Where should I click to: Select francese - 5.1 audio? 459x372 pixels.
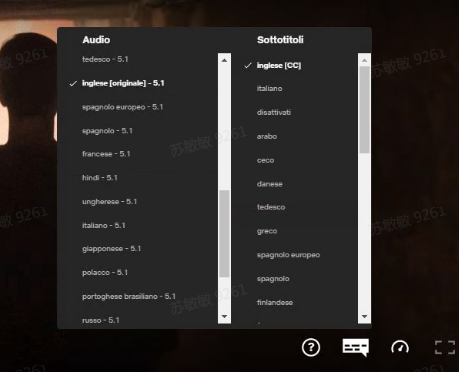(106, 154)
